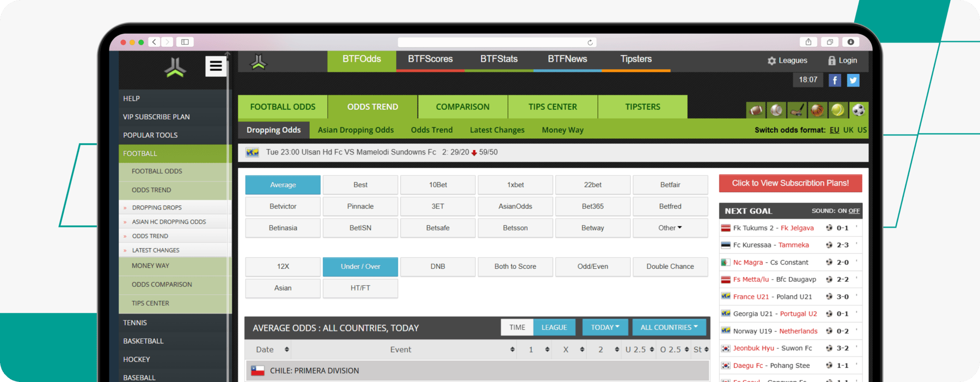Switch view to TIME sorting
The width and height of the screenshot is (980, 382).
(517, 327)
